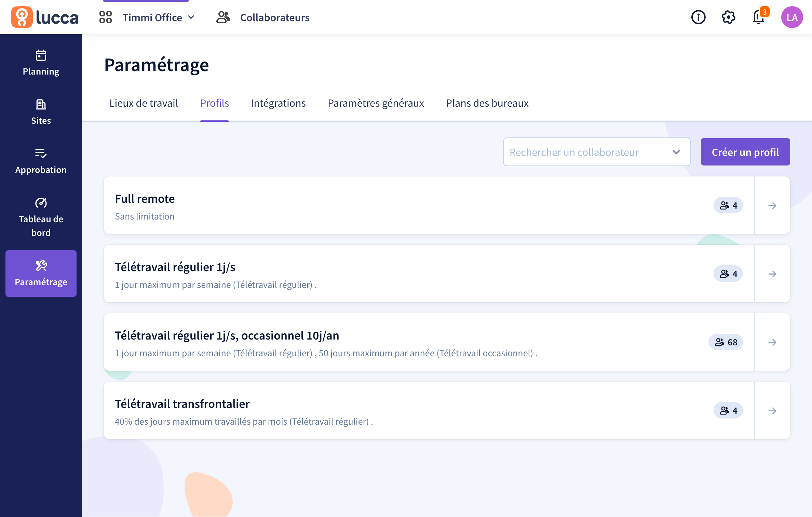Focus the Rechercher un collaborateur field

click(596, 152)
